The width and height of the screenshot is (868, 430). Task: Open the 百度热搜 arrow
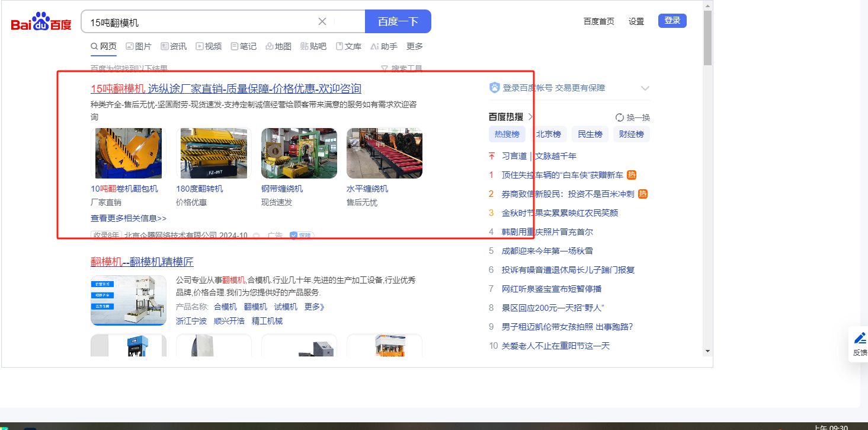(x=530, y=117)
